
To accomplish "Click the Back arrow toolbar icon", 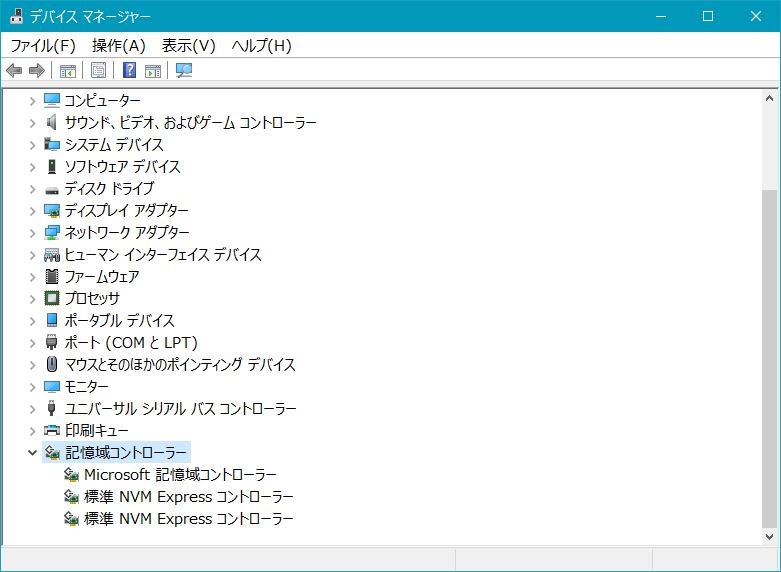I will 14,70.
